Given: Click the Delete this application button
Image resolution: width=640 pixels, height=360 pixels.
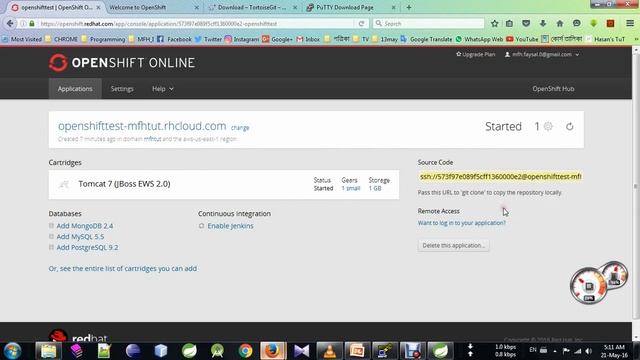Looking at the screenshot, I should (x=453, y=245).
